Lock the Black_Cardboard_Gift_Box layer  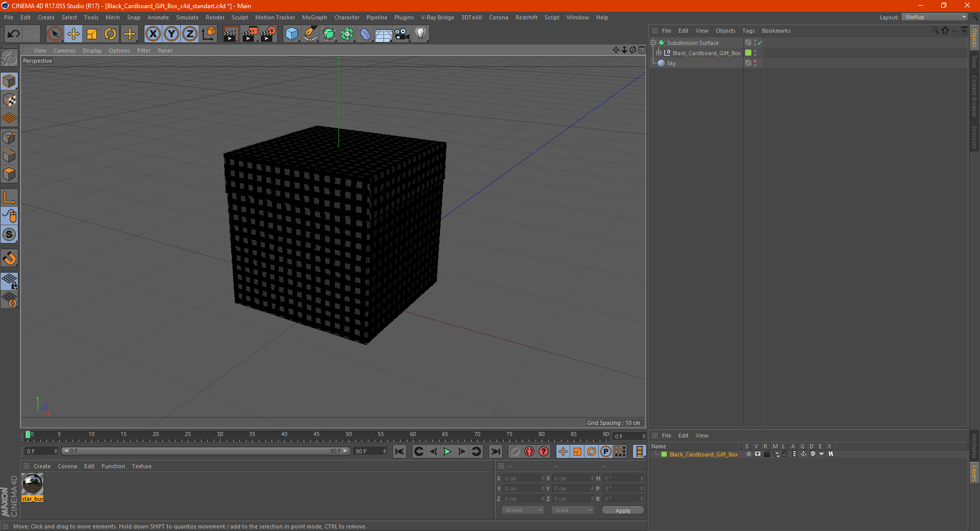(785, 454)
